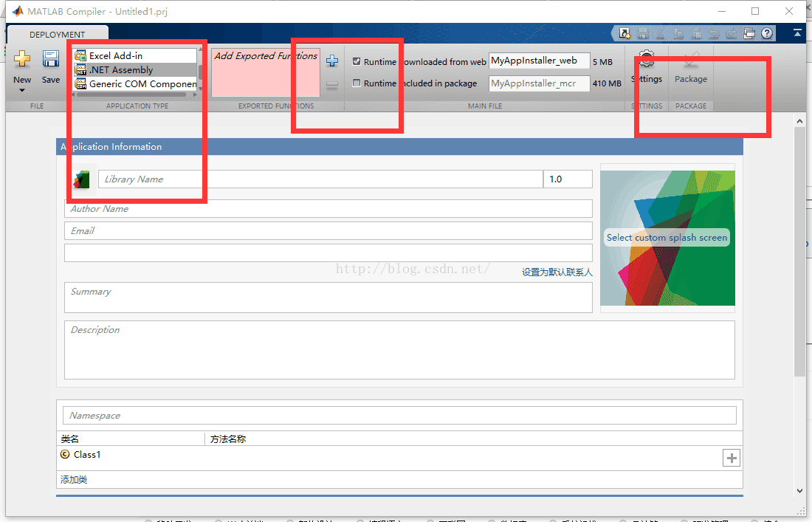Click into the Description text area
Screen dimensions: 812x522
click(x=399, y=350)
